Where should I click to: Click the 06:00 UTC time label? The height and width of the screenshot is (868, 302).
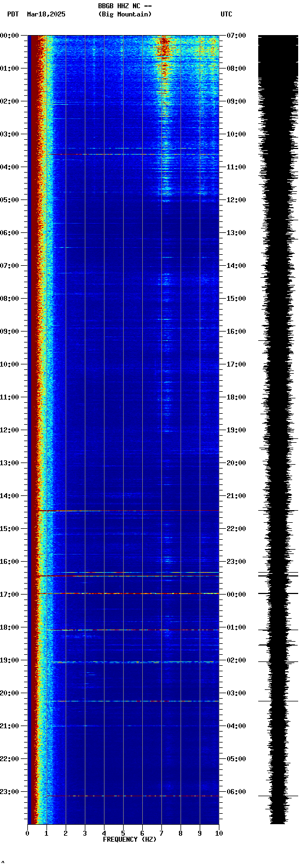coord(236,792)
